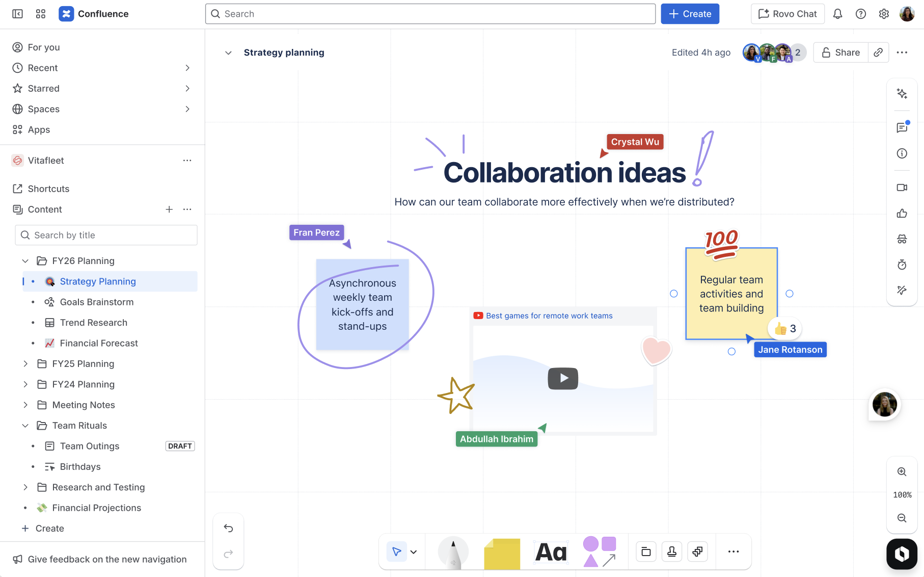This screenshot has height=577, width=924.
Task: Play the embedded video
Action: (x=563, y=378)
